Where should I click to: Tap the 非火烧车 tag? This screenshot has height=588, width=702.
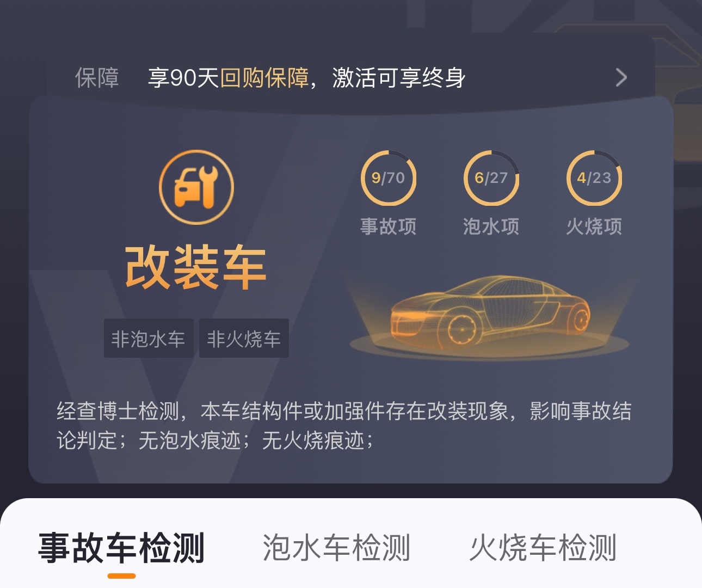click(244, 338)
